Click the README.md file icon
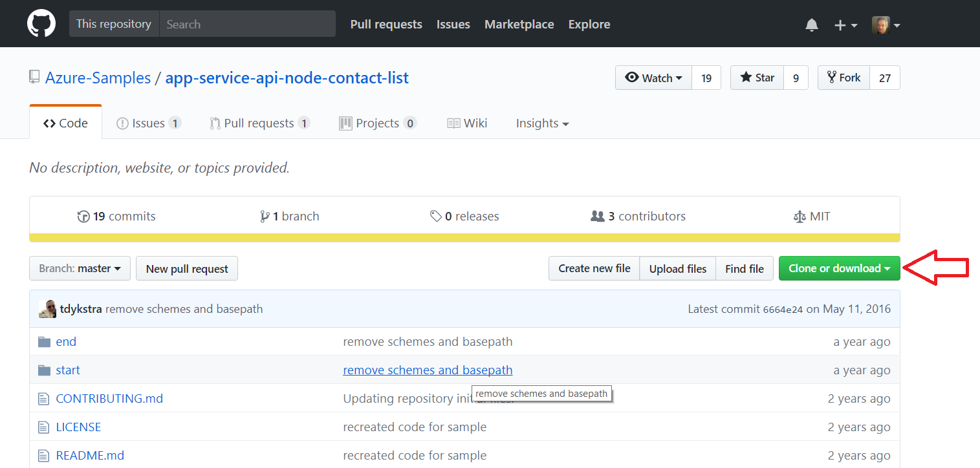Image resolution: width=980 pixels, height=468 pixels. 44,456
